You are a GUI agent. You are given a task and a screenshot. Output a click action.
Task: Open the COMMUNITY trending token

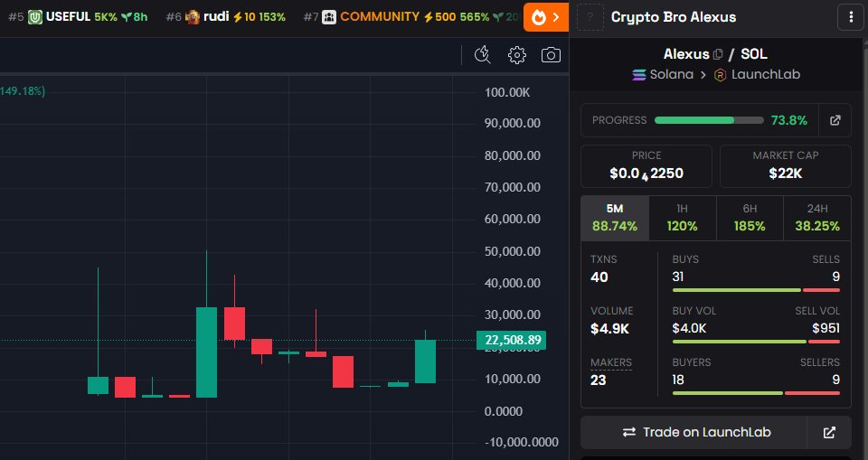pos(411,17)
